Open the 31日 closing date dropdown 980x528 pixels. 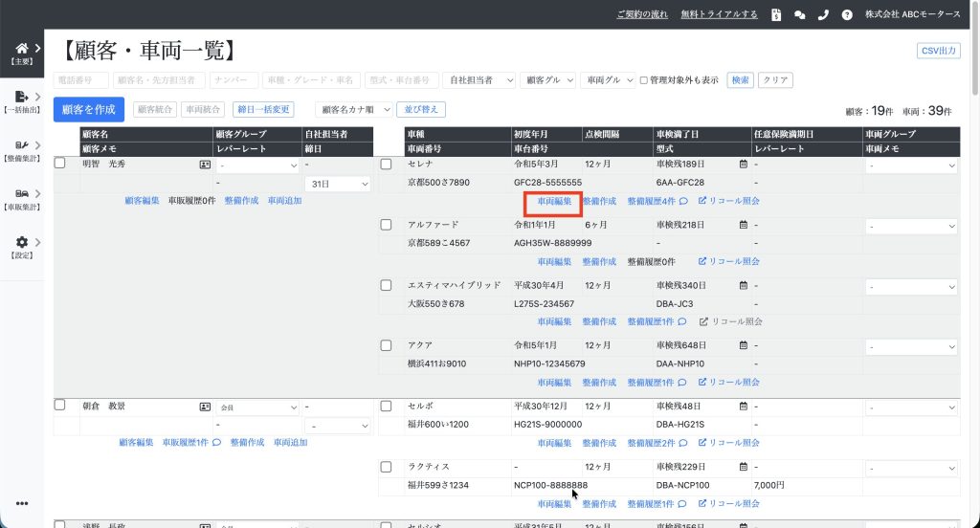[x=338, y=184]
